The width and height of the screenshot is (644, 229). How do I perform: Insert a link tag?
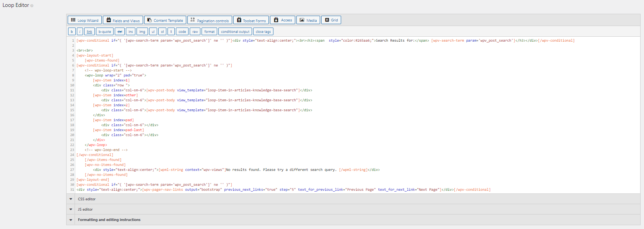pos(89,32)
